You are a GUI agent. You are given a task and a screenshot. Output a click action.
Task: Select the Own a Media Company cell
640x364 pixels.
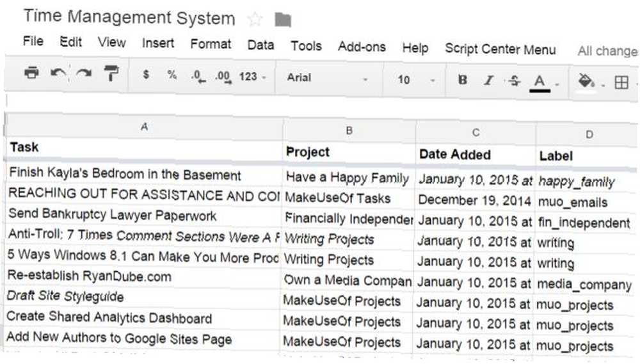point(348,280)
